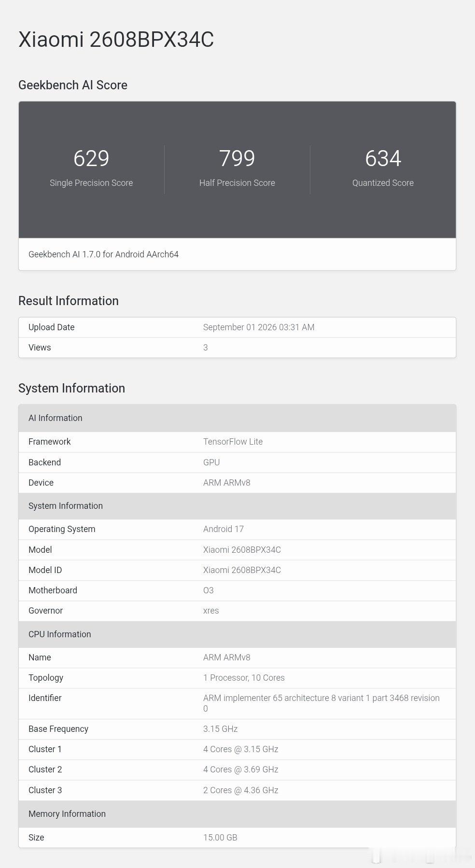Select the Model row value "Xiaomi 2608BPX34C"
475x868 pixels.
pyautogui.click(x=242, y=550)
